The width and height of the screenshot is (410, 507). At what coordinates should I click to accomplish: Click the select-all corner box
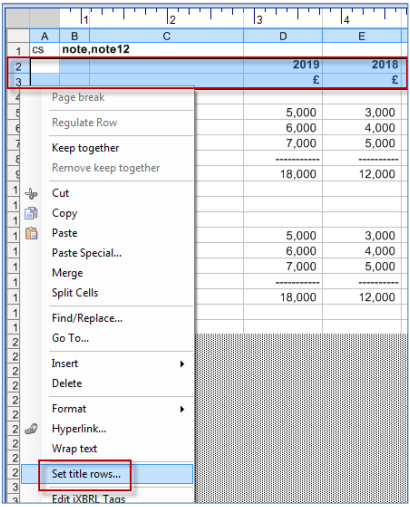[x=18, y=36]
